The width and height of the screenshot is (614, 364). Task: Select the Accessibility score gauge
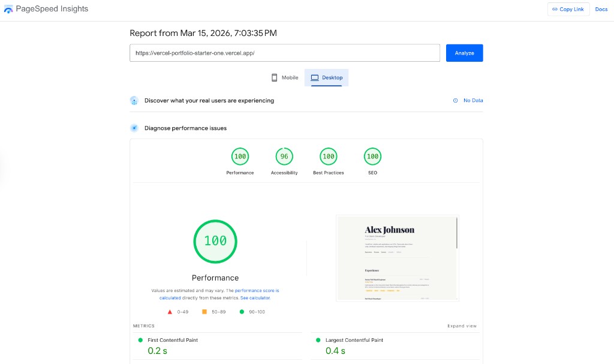click(284, 157)
